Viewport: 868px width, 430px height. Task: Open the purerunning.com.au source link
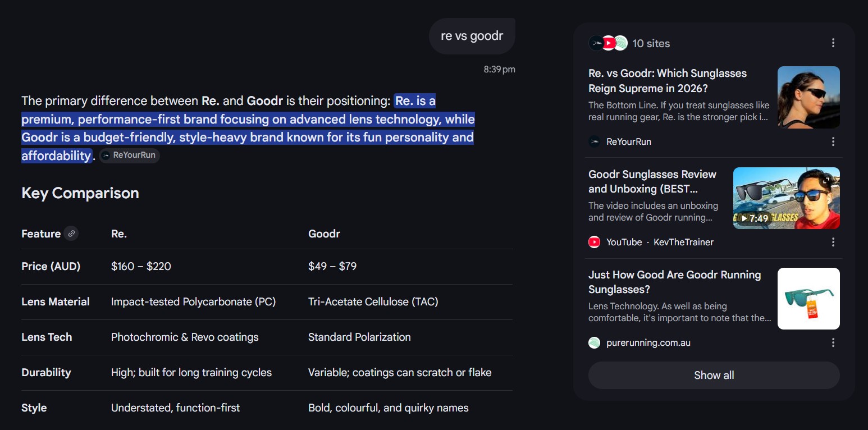point(648,342)
